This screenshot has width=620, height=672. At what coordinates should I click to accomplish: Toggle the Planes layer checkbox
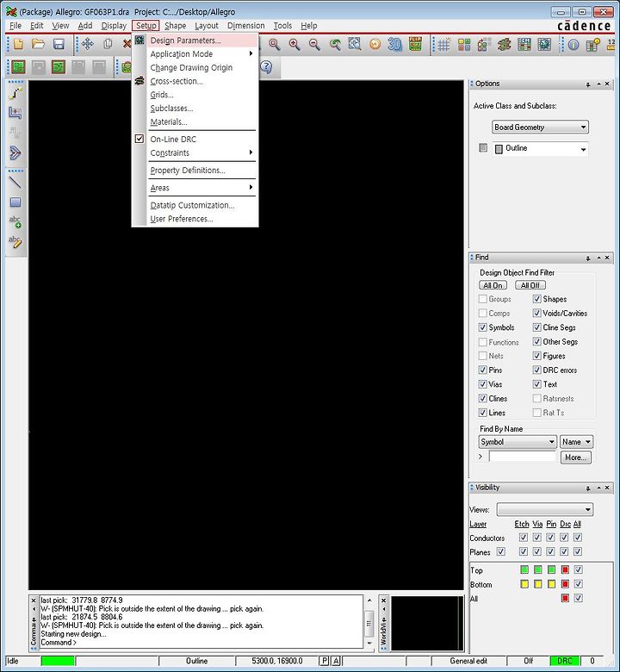tap(500, 551)
